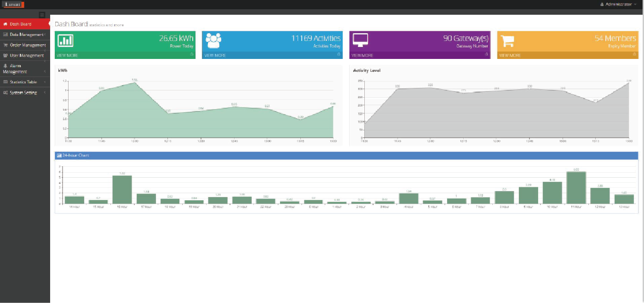Screen dimensions: 644x303
Task: Open Order Management in the sidebar
Action: coord(25,45)
